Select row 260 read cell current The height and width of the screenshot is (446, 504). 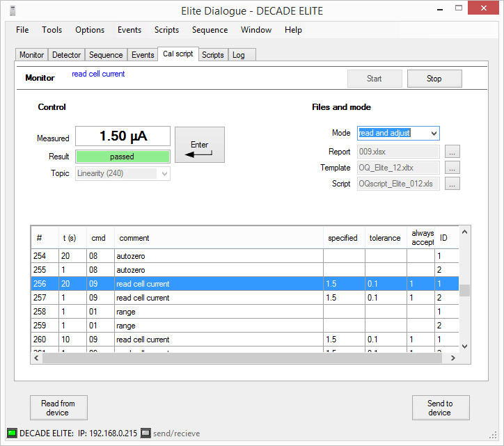[x=245, y=340]
